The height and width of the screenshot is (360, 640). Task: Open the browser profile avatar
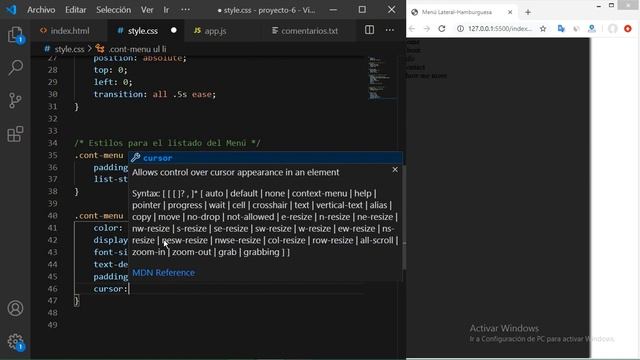pos(613,29)
